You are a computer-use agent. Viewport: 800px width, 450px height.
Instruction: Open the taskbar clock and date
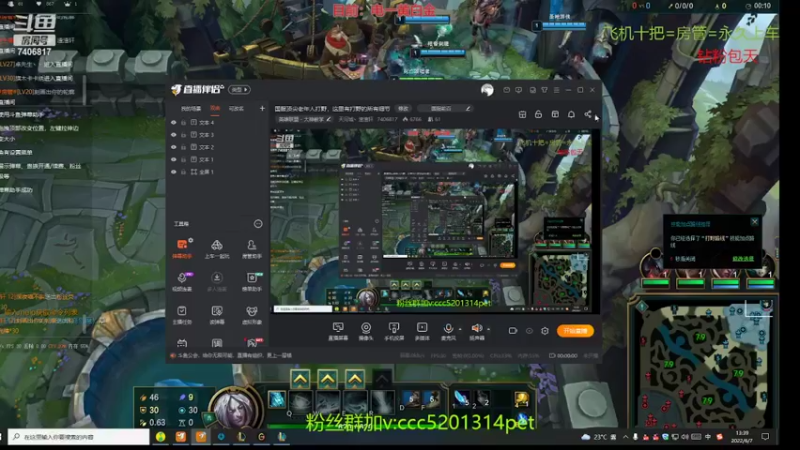[743, 437]
